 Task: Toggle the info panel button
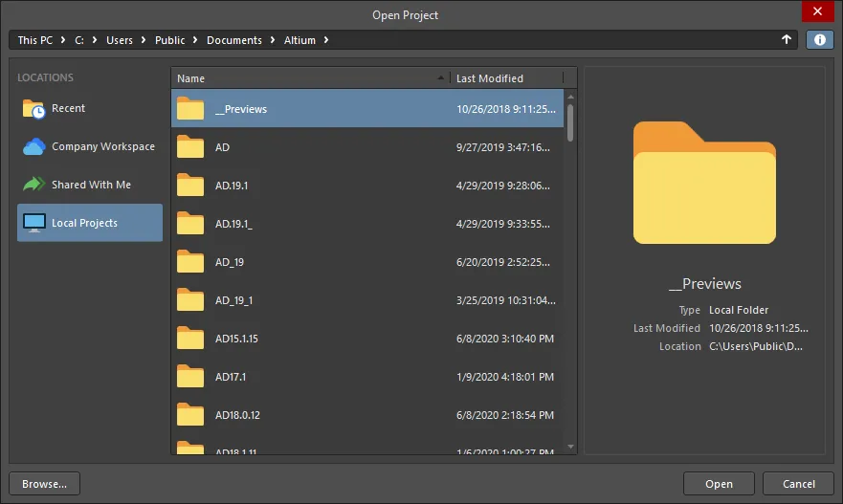coord(819,40)
